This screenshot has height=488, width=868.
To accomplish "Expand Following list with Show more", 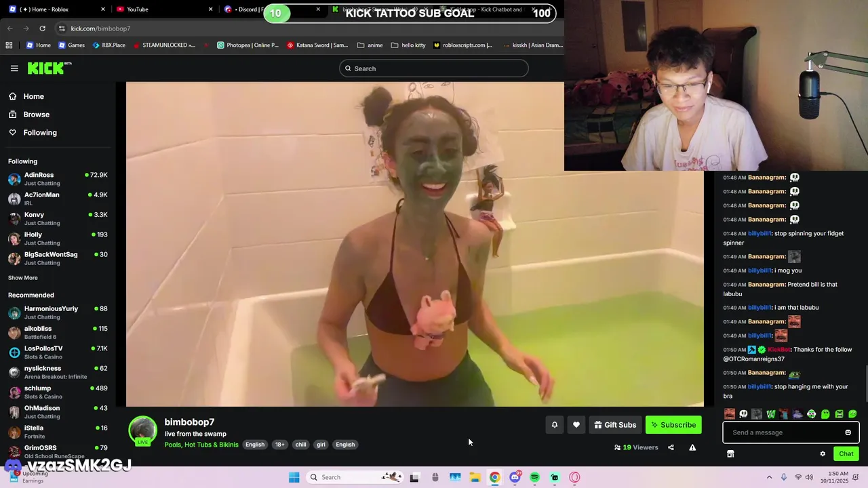I will click(22, 278).
